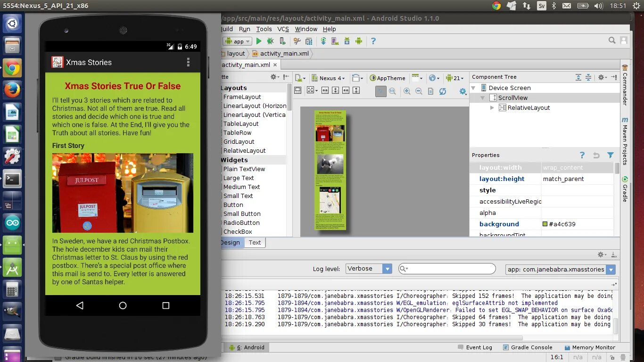Select CheckBox widget in palette

[238, 231]
